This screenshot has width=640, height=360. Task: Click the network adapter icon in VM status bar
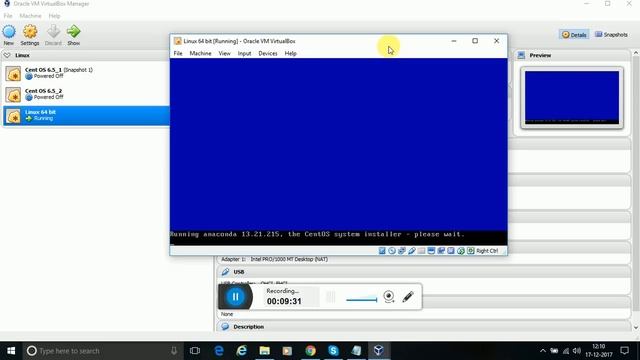(x=402, y=251)
